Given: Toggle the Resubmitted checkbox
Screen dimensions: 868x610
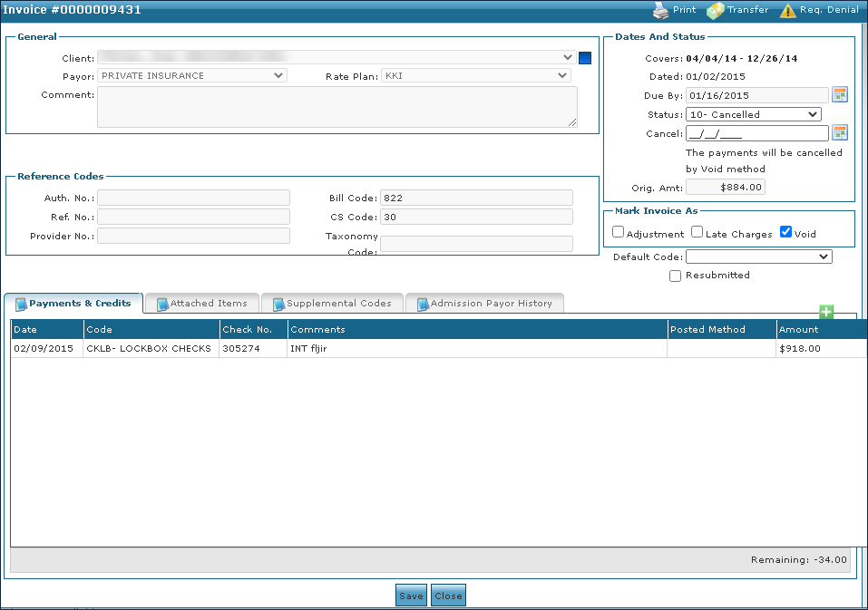Looking at the screenshot, I should (x=675, y=276).
